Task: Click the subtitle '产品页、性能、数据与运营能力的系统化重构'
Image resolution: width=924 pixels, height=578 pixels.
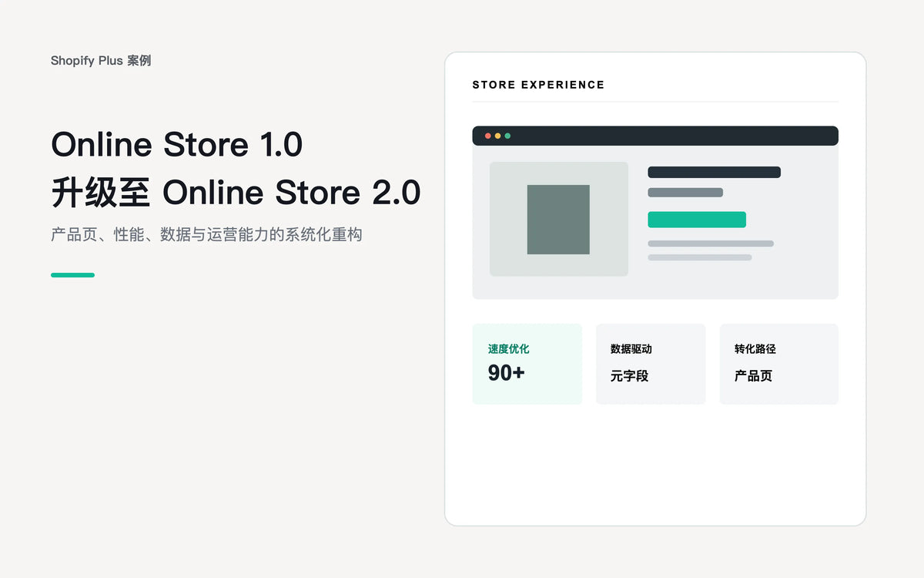Action: point(206,234)
